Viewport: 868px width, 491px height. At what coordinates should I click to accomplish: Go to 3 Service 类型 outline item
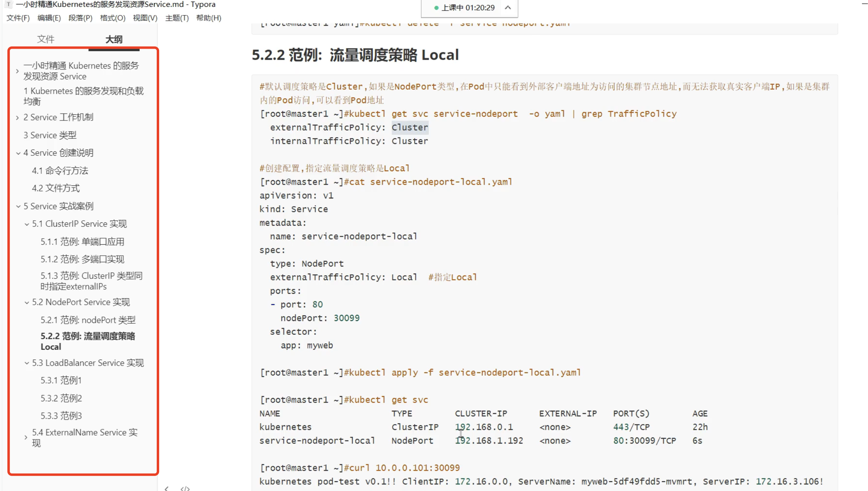[50, 135]
